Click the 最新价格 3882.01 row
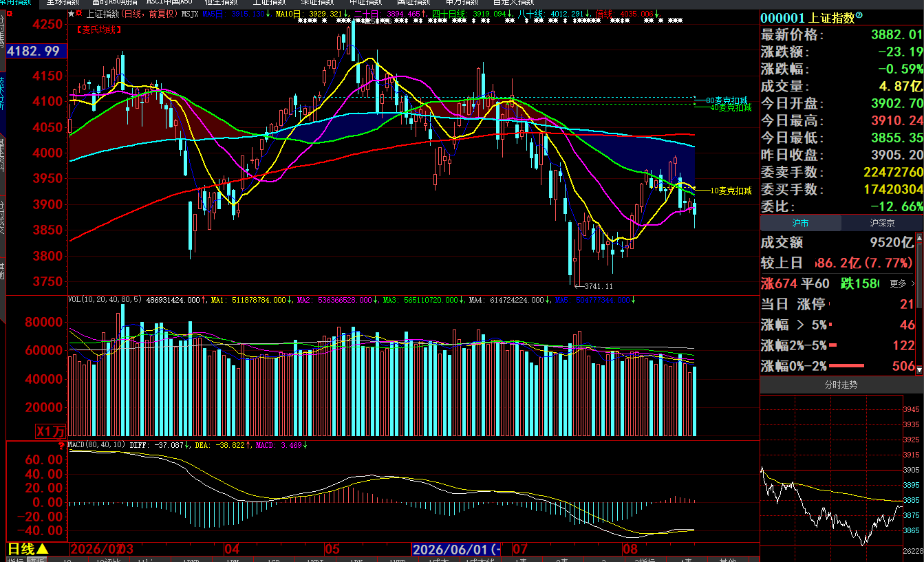 pyautogui.click(x=841, y=34)
